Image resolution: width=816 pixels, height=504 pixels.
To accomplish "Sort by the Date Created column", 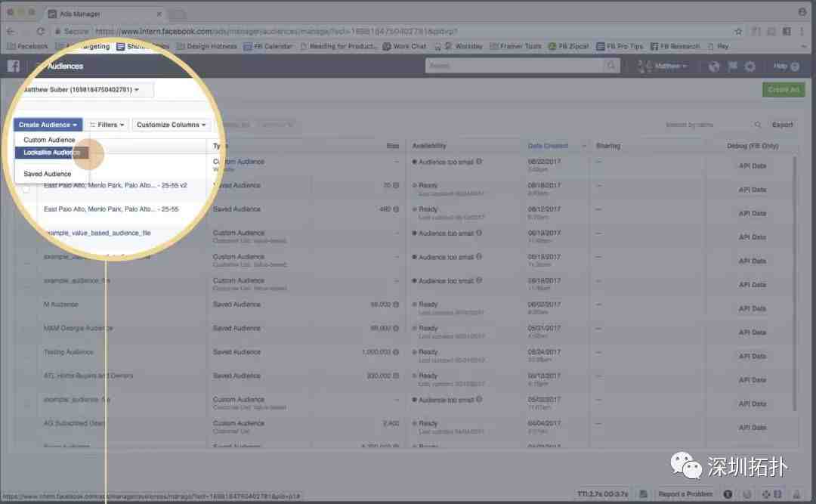I will point(548,146).
